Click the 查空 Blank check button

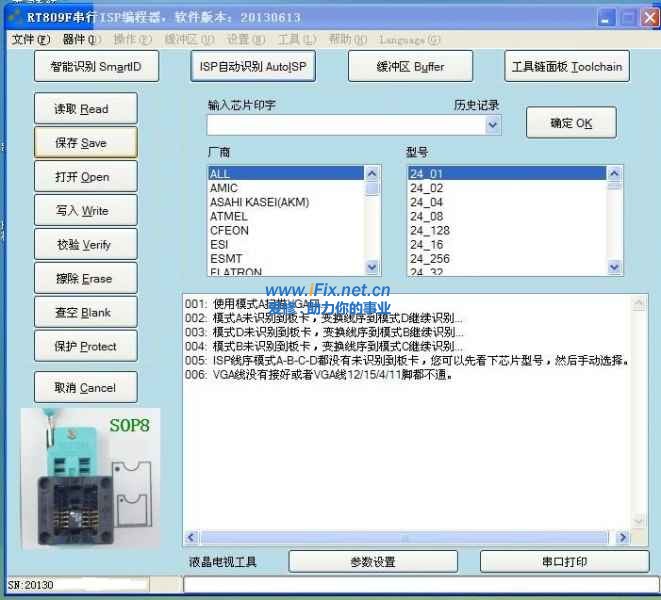point(86,312)
